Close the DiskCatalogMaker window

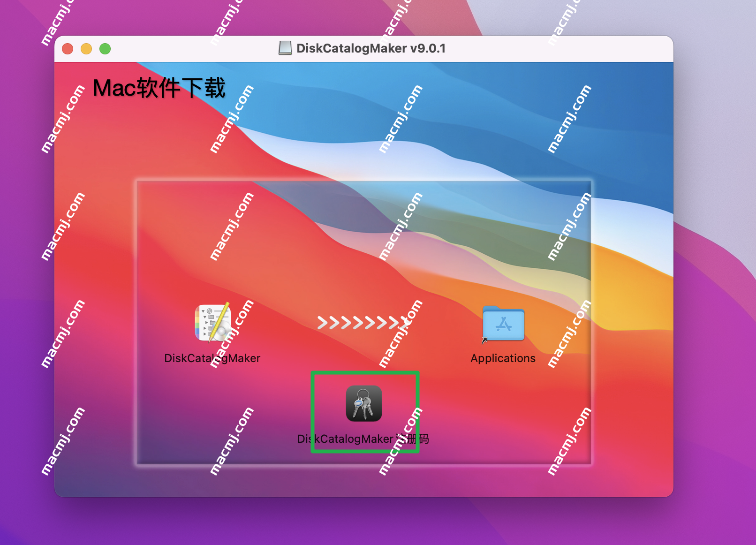click(x=68, y=49)
